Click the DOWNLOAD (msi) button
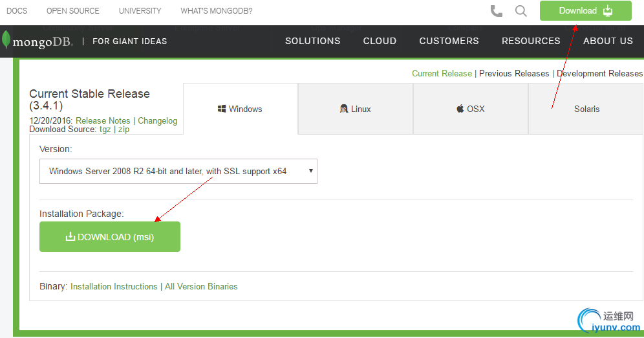This screenshot has height=338, width=644. pos(110,237)
